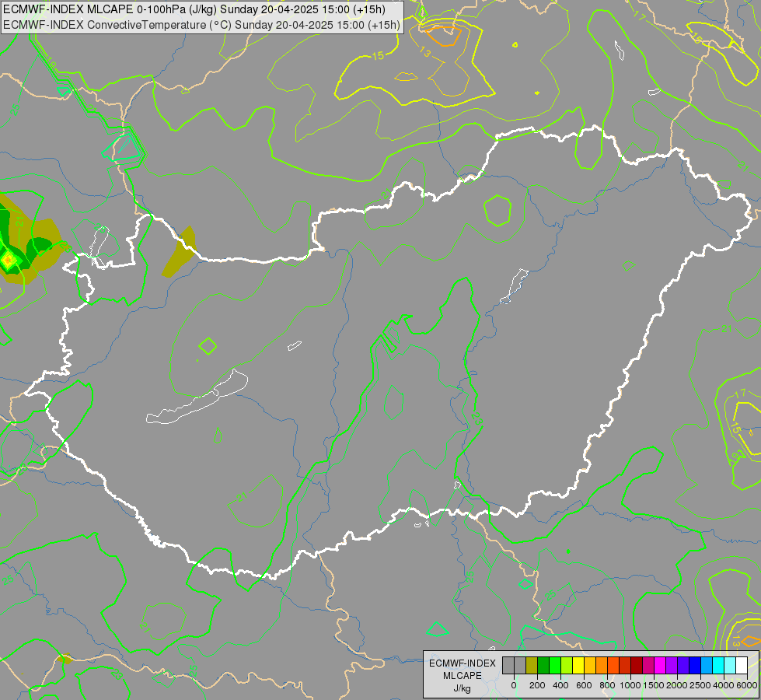761x700 pixels.
Task: Click the legend value 600
Action: (x=584, y=685)
